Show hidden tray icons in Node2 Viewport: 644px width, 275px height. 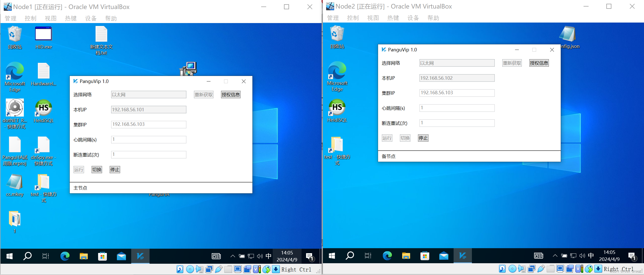click(x=555, y=255)
